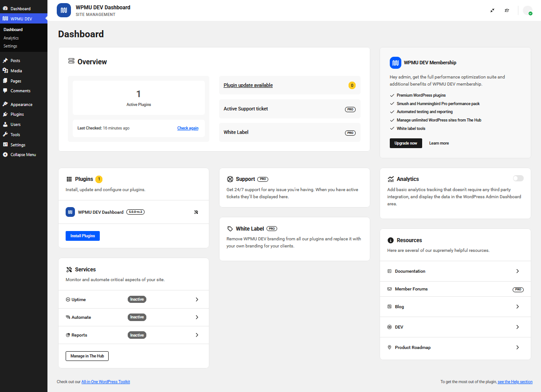Image resolution: width=541 pixels, height=392 pixels.
Task: Open Analytics submenu under WPMU DEV
Action: pos(11,38)
